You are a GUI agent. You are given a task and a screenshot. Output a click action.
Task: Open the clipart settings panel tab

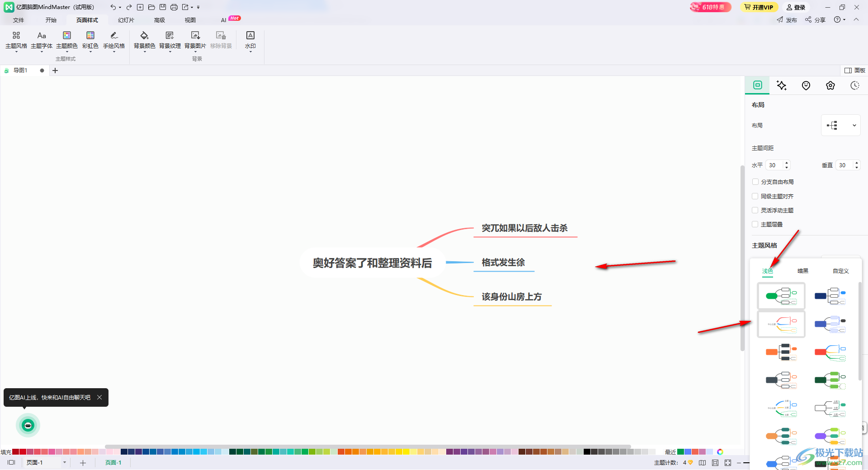pos(830,85)
